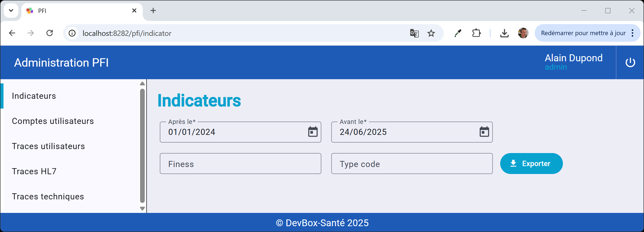
Task: Open the browser downloads icon
Action: [x=504, y=33]
